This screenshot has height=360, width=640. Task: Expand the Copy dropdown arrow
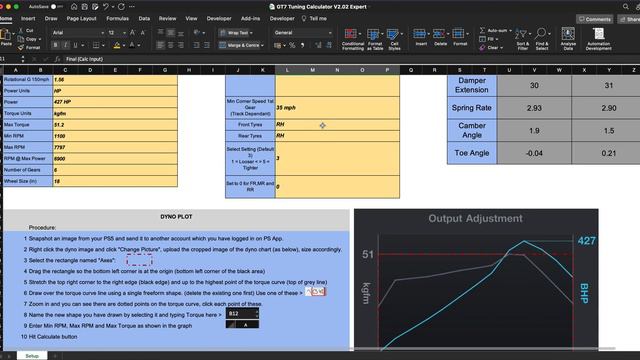click(40, 39)
